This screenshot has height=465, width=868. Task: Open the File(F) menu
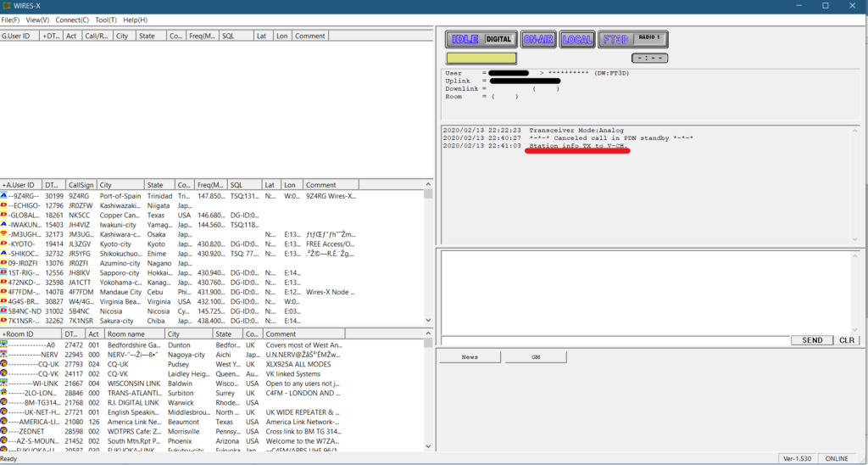(x=10, y=20)
